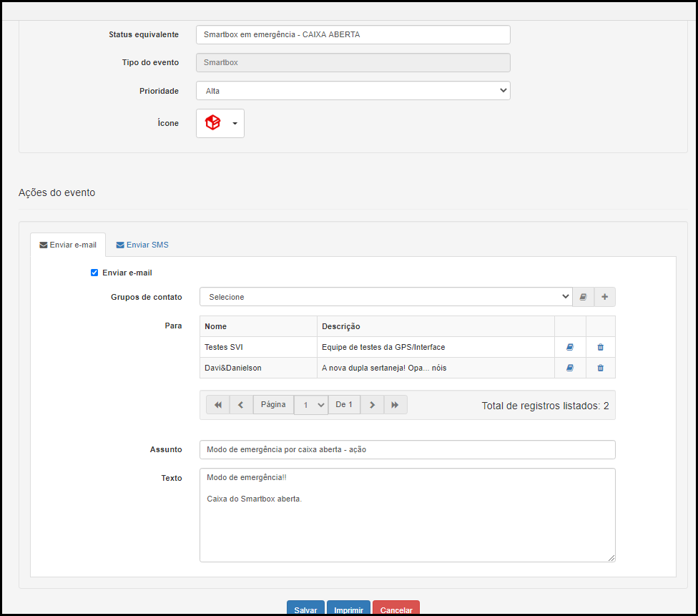Delete the Davi&Danielson row with trash icon
This screenshot has width=698, height=616.
click(600, 368)
